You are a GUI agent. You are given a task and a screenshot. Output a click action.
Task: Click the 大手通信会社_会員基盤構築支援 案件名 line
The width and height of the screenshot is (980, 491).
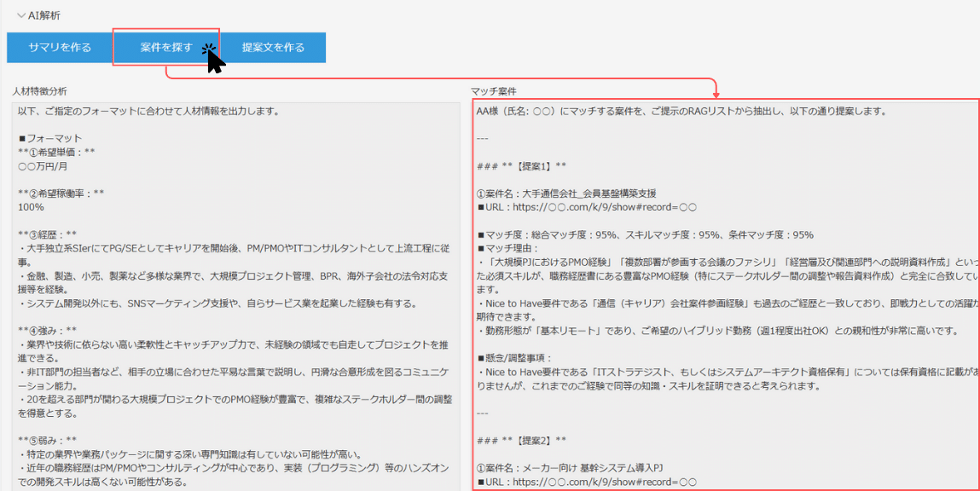pyautogui.click(x=566, y=193)
